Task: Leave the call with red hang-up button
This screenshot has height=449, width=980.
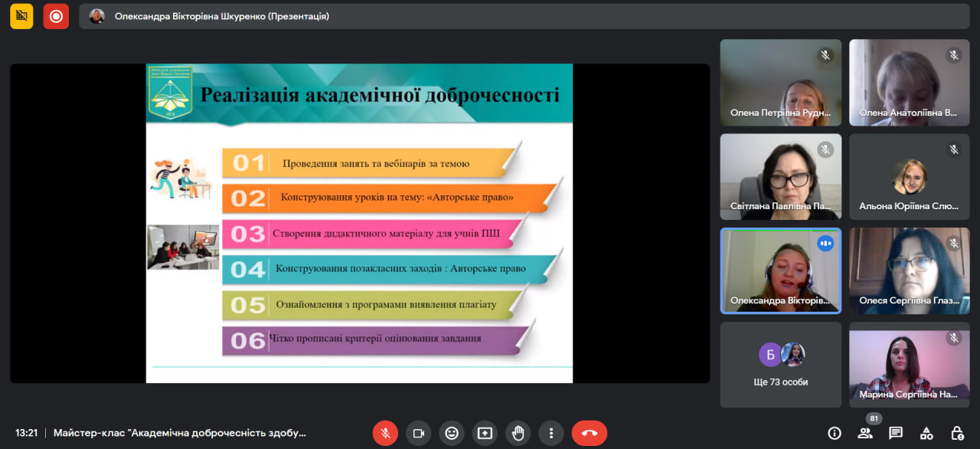Action: coord(589,433)
